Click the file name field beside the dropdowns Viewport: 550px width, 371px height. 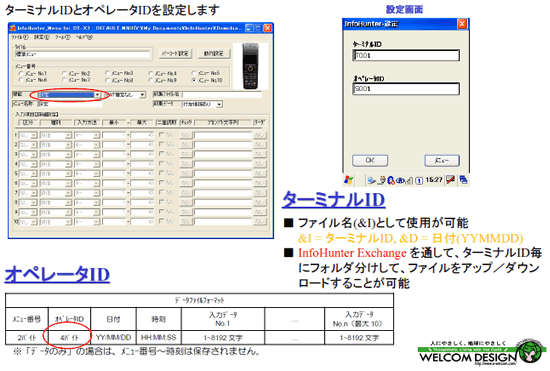point(222,94)
